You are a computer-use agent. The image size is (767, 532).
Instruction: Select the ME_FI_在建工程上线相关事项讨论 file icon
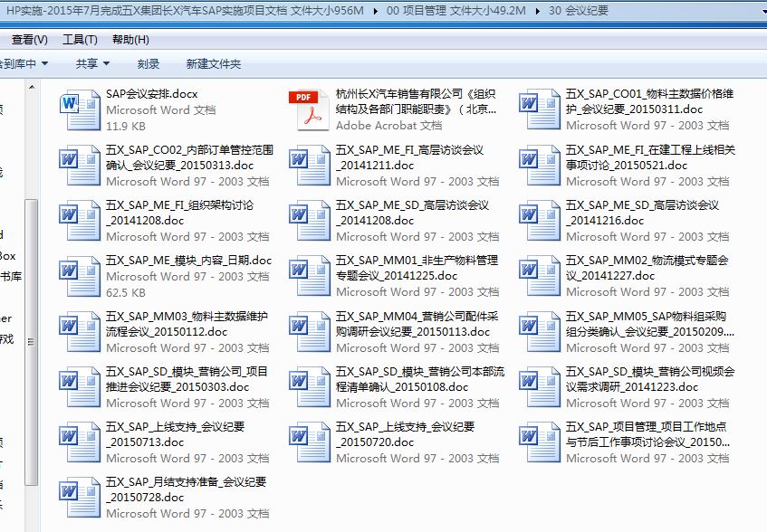540,166
